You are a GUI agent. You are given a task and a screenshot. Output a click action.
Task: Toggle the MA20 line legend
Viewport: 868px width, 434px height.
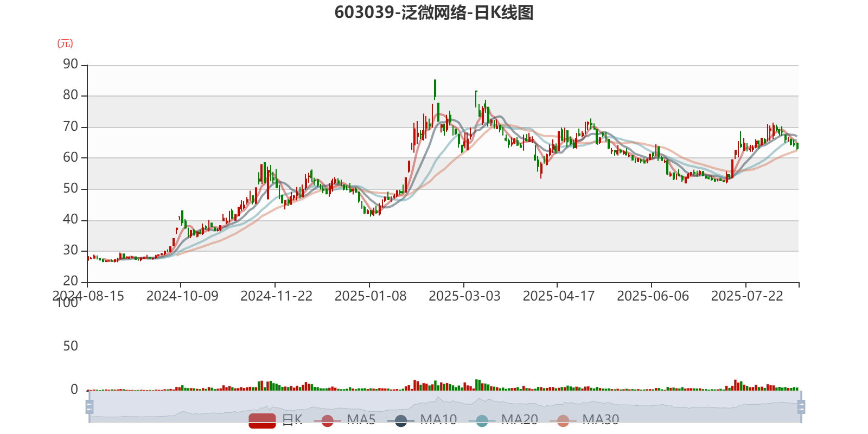[x=503, y=420]
